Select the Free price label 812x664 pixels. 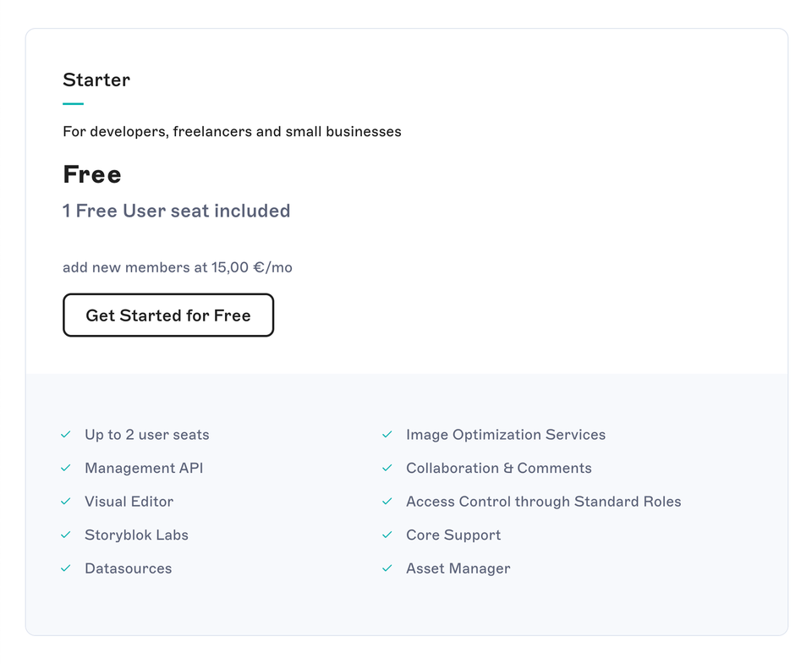pos(91,174)
